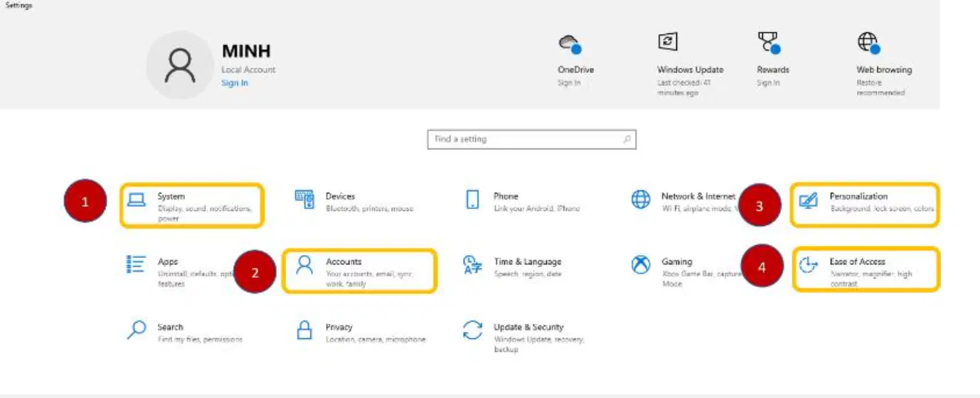Image resolution: width=980 pixels, height=398 pixels.
Task: Click 'Narrator, magnifier, high contrast' description
Action: click(870, 279)
